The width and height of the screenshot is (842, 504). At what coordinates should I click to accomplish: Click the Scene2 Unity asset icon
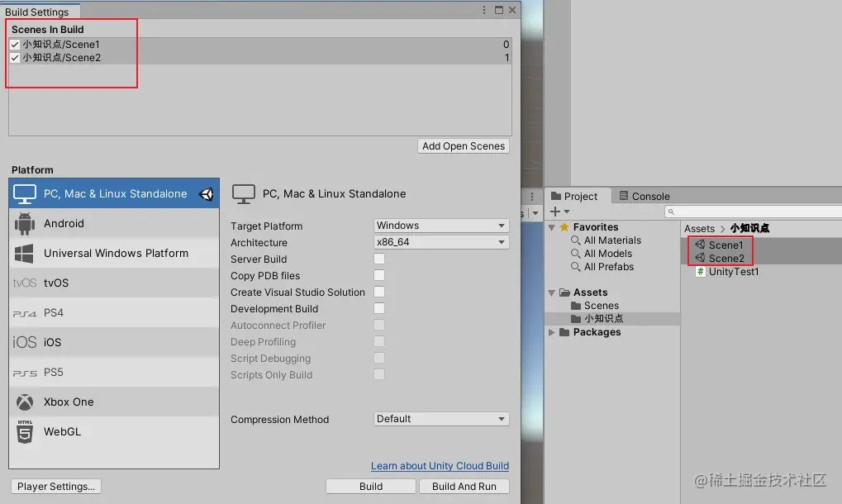(700, 258)
